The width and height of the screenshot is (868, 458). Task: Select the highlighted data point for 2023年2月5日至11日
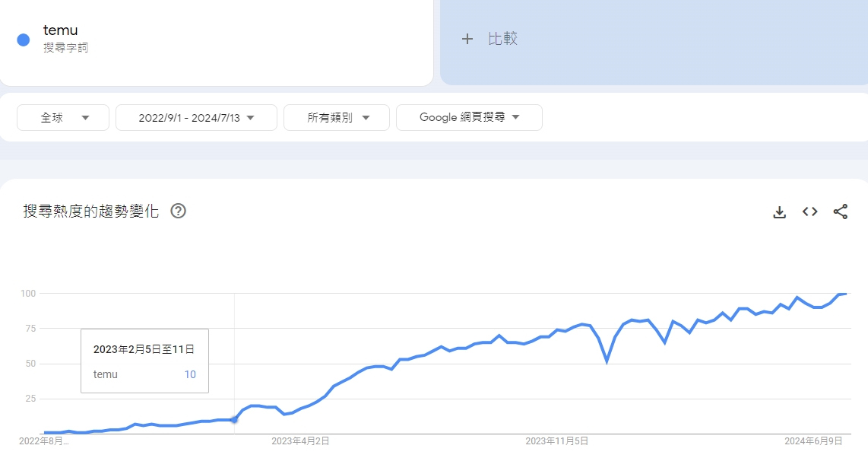click(234, 420)
